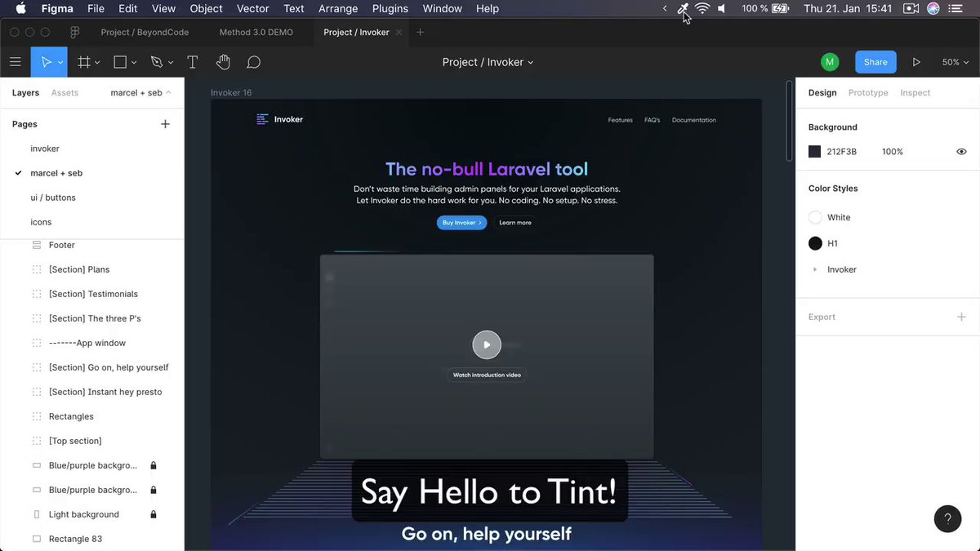Screen dimensions: 980x551
Task: Open shape tools dropdown arrow
Action: 134,63
